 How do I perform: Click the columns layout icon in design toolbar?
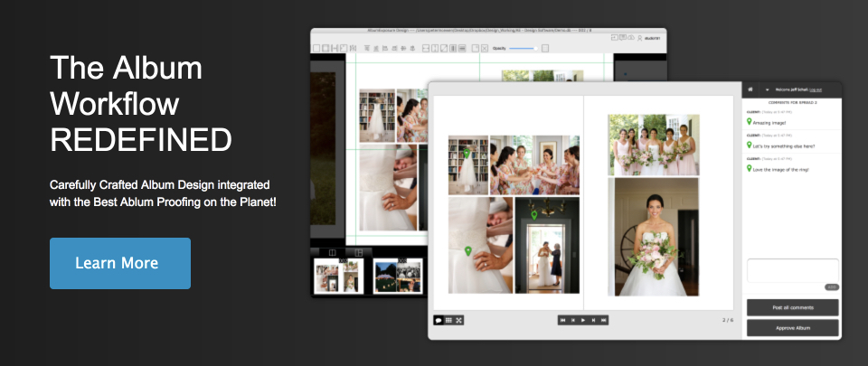coord(453,48)
